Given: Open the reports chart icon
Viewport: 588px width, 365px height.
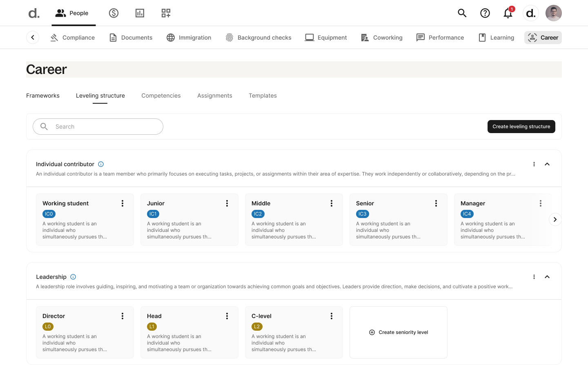Looking at the screenshot, I should pos(140,13).
